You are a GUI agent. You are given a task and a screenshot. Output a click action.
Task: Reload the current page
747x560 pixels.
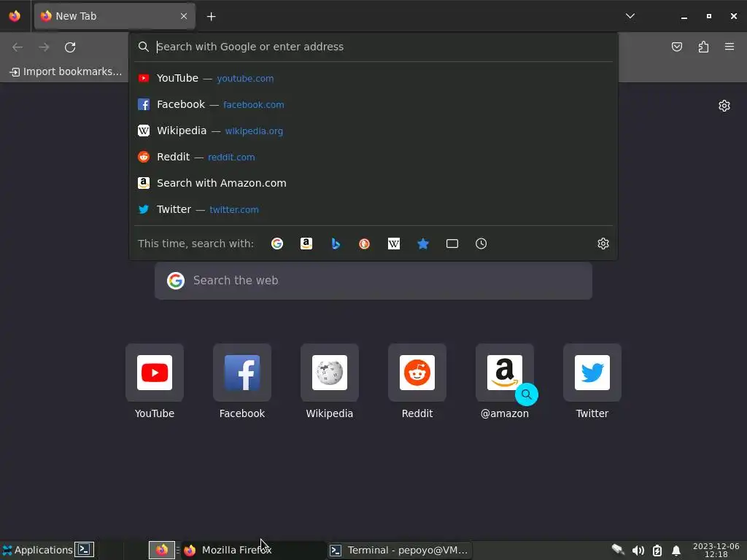tap(70, 47)
